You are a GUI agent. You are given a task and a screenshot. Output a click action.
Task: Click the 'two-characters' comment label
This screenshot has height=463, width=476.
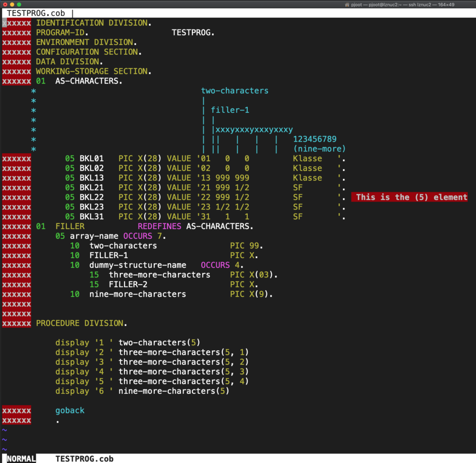coord(235,91)
